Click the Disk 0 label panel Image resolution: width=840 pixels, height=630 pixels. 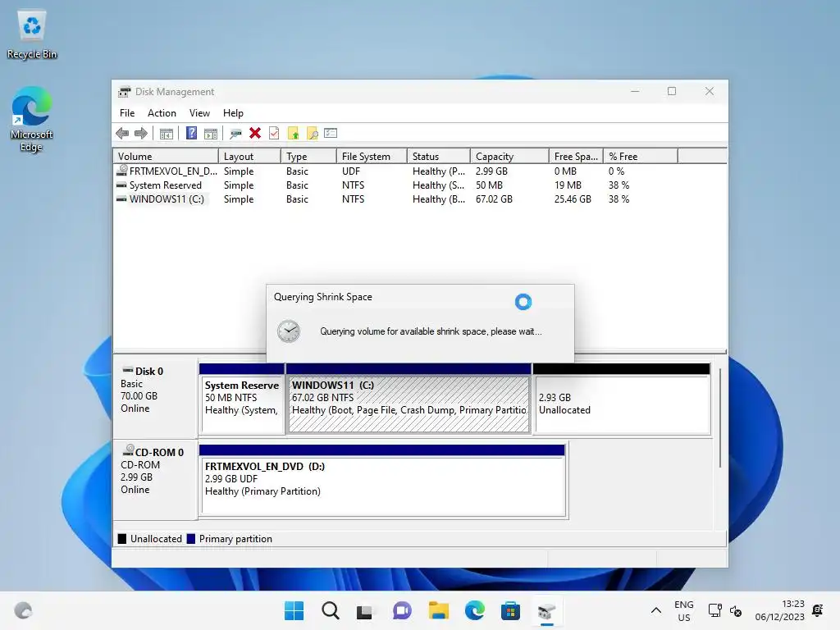(155, 399)
